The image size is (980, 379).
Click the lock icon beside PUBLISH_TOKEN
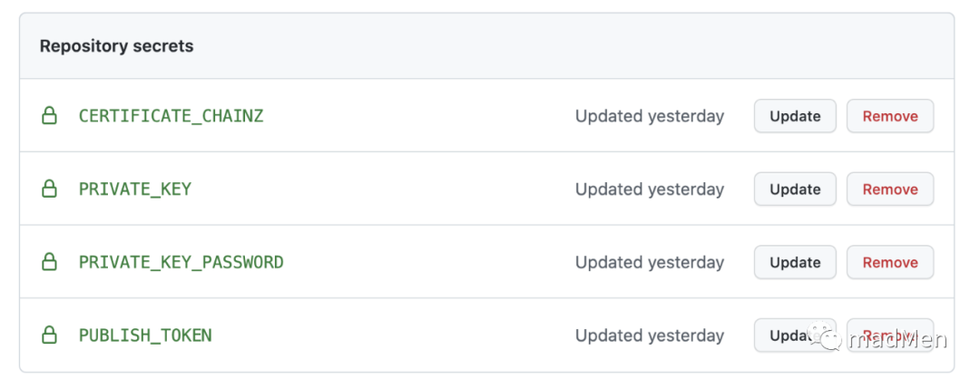[x=49, y=335]
